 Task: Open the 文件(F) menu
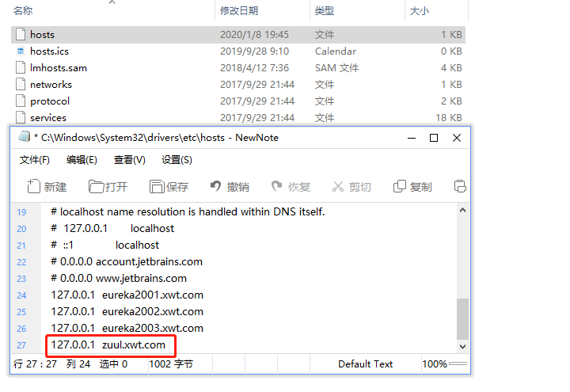(x=35, y=160)
